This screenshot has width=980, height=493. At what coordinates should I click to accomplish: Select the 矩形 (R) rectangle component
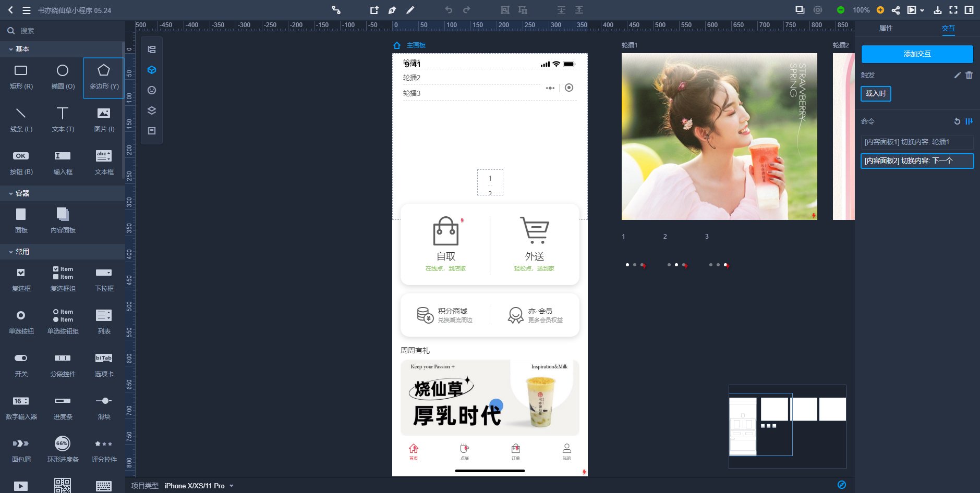point(21,77)
